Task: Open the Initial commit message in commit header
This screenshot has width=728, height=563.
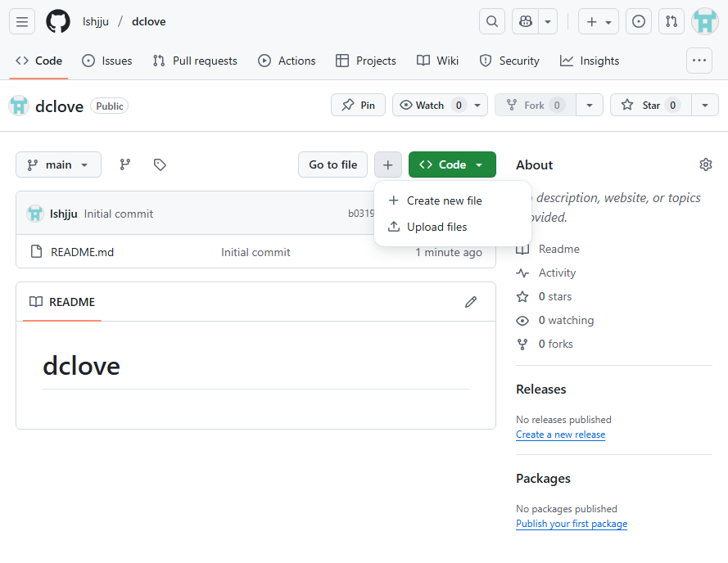Action: coord(119,214)
